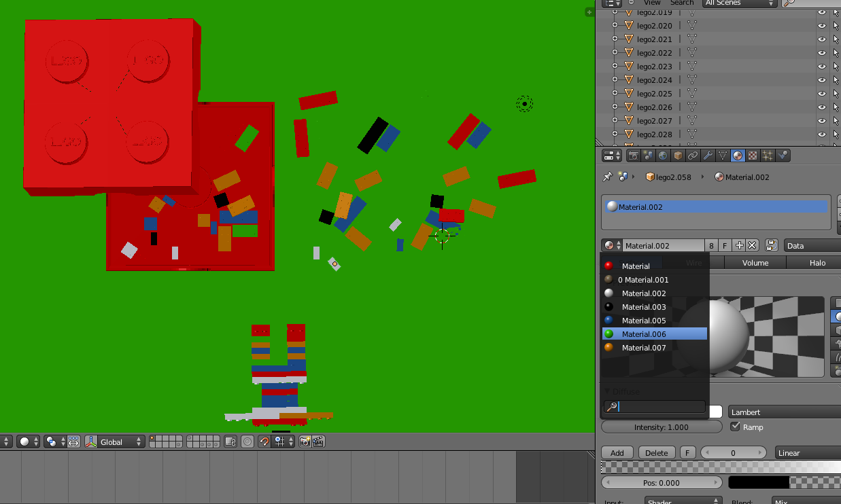The height and width of the screenshot is (504, 841).
Task: Unlink the material with X icon
Action: [x=752, y=245]
